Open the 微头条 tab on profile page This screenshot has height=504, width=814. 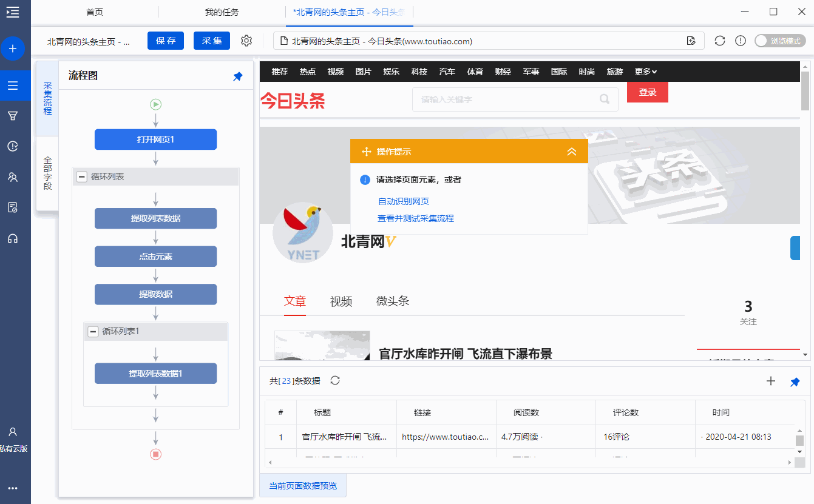[393, 301]
